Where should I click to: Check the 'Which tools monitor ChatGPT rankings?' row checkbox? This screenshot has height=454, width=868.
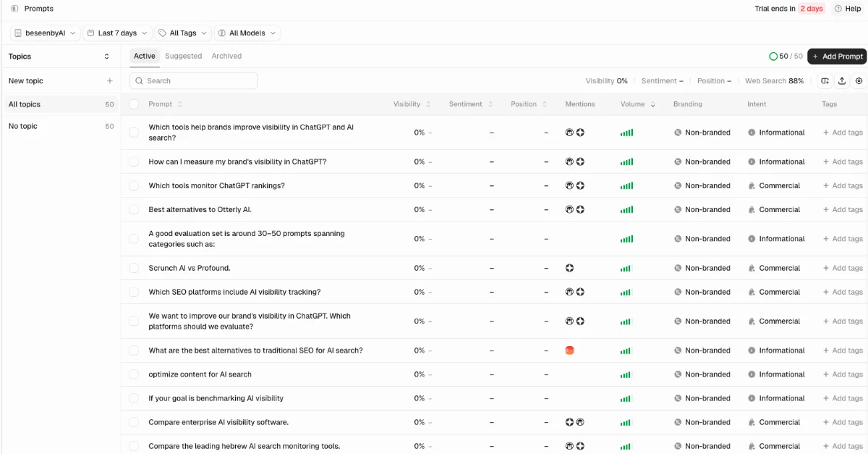[134, 185]
